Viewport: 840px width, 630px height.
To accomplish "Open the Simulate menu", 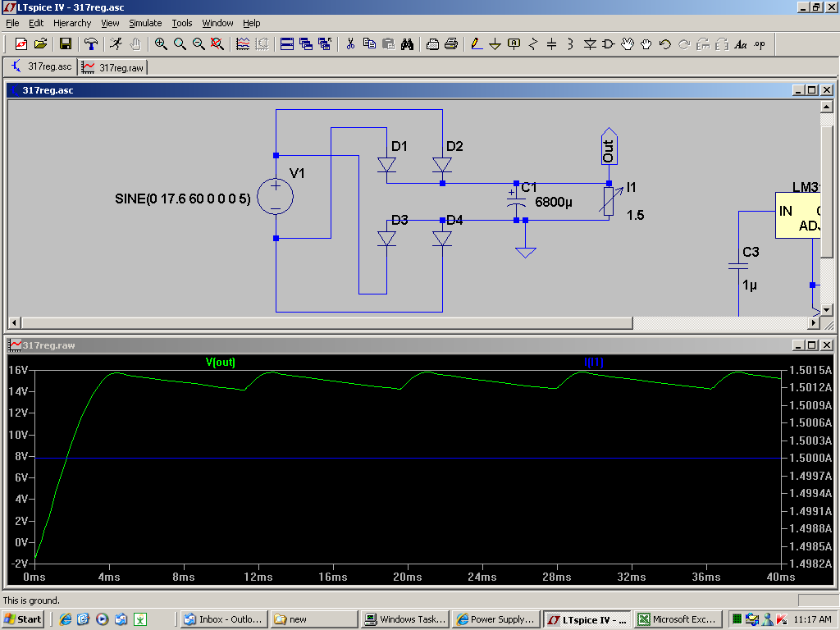I will point(145,23).
